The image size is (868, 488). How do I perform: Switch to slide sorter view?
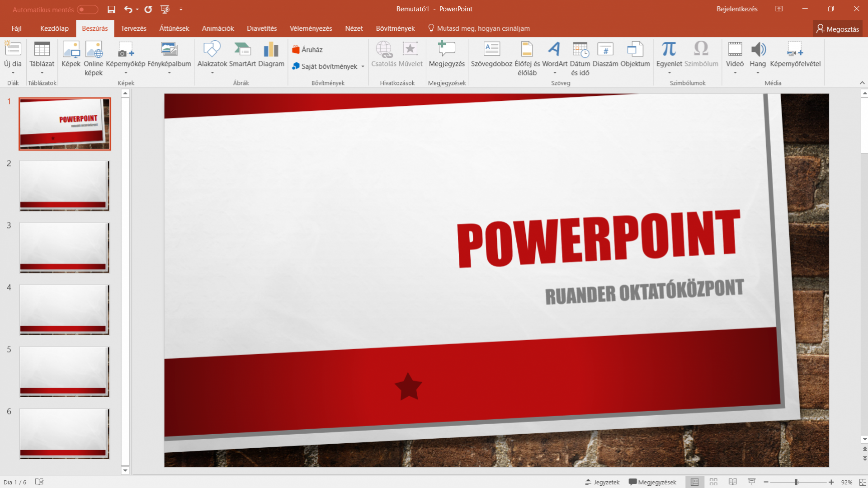(714, 482)
